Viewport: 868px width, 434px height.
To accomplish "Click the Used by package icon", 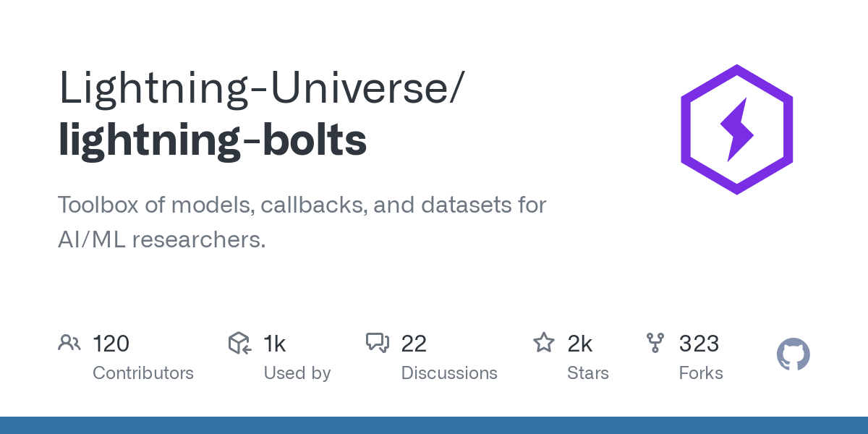I will pyautogui.click(x=239, y=343).
